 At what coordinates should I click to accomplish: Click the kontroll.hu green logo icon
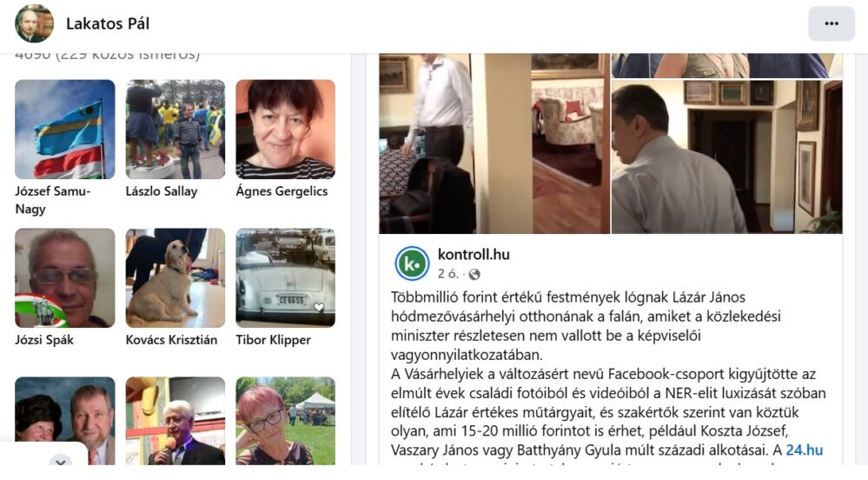tap(412, 263)
